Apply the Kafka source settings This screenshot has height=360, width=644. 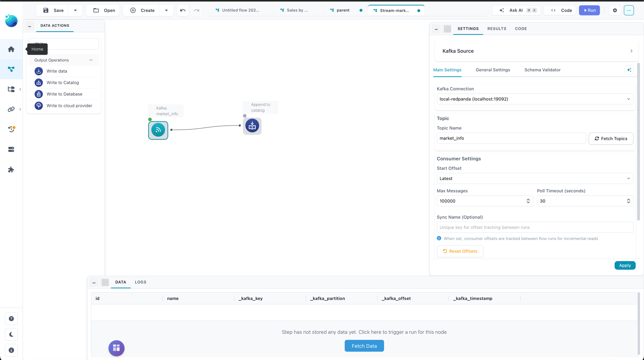(x=625, y=265)
